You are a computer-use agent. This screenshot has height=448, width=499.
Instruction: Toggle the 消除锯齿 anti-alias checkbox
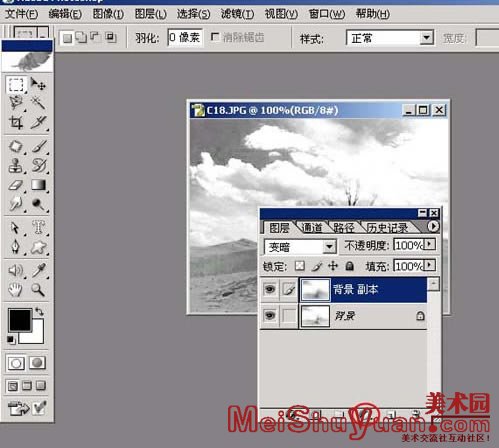click(215, 37)
